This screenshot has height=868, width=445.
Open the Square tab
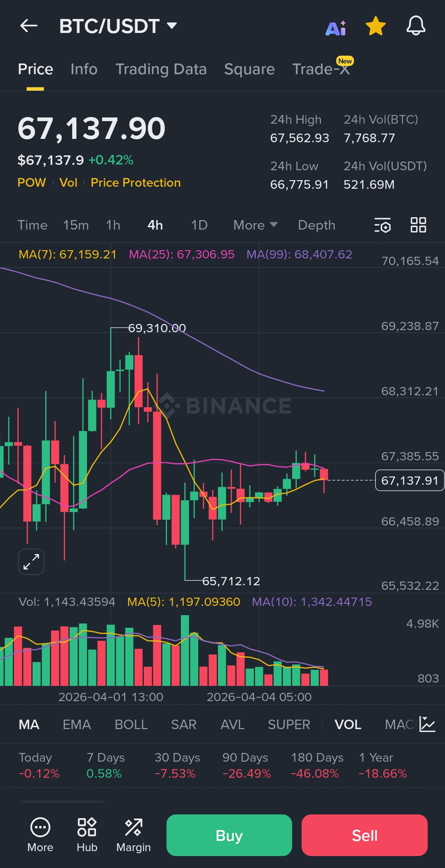(249, 69)
